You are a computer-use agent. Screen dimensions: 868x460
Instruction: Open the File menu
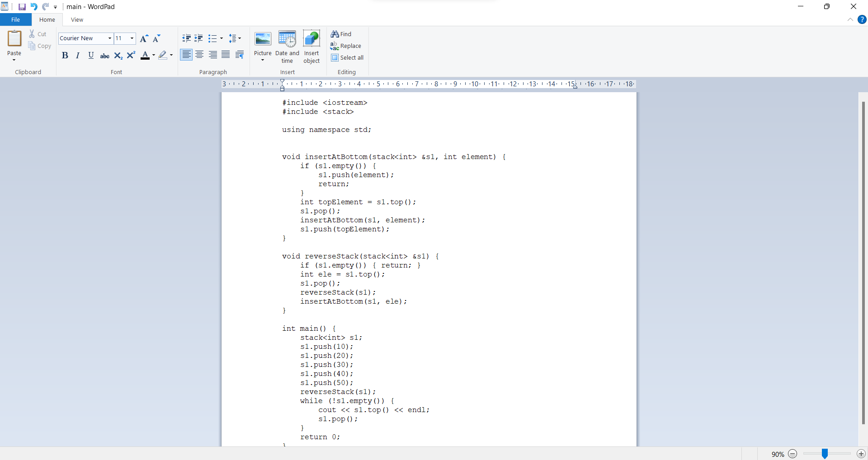click(x=16, y=20)
